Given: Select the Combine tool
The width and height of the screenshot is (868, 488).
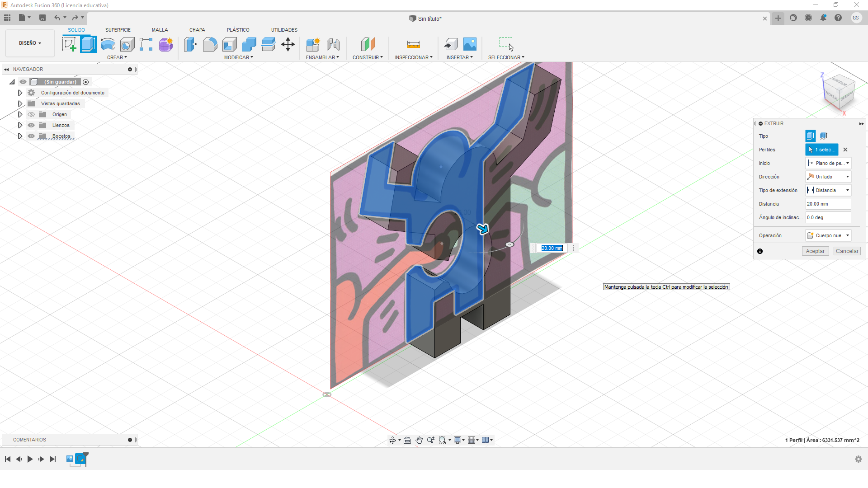Looking at the screenshot, I should click(x=249, y=44).
